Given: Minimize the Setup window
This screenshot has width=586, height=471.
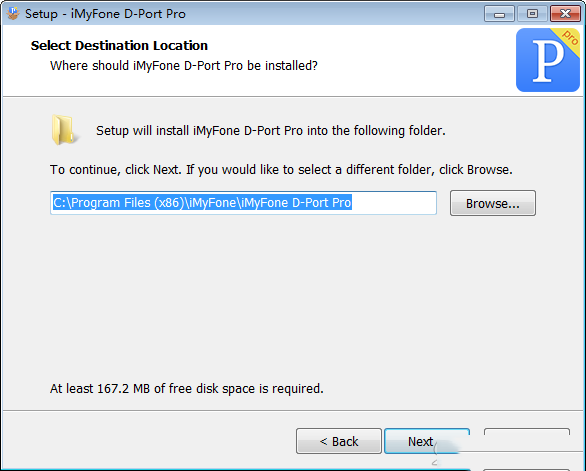Looking at the screenshot, I should (x=499, y=14).
